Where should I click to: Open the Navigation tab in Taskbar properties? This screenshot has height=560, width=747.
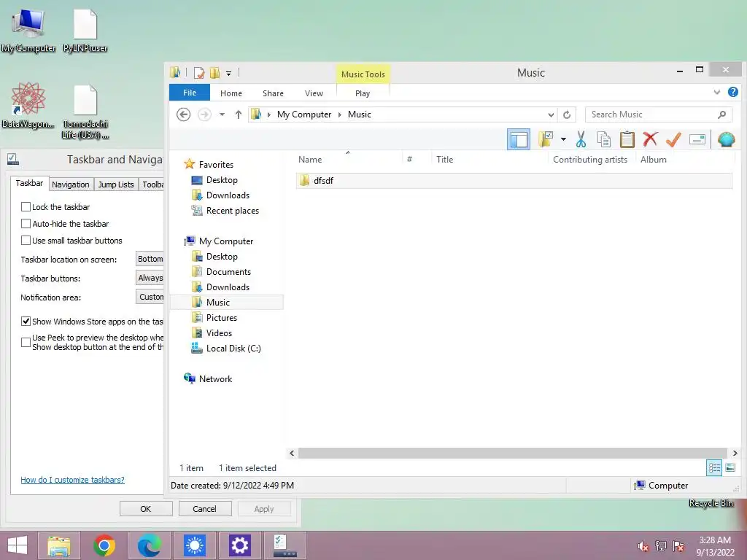click(x=71, y=184)
